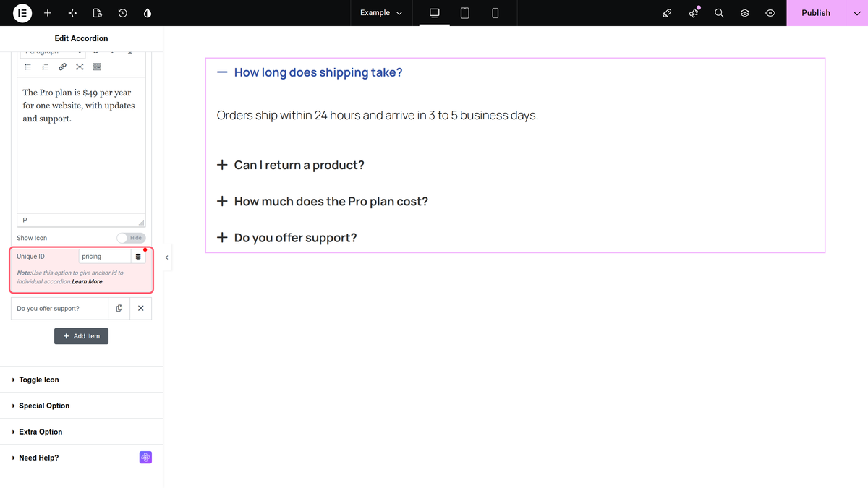868x488 pixels.
Task: Switch to tablet device view
Action: 464,13
